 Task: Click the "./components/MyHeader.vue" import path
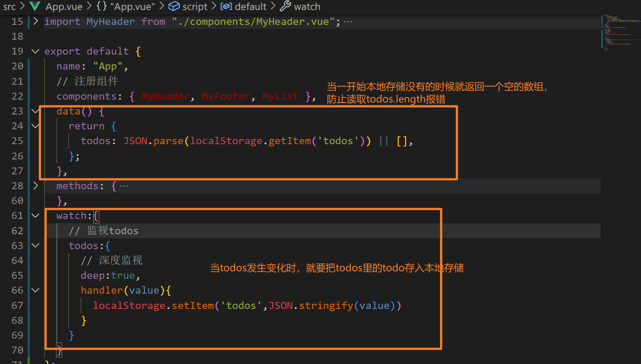click(253, 21)
